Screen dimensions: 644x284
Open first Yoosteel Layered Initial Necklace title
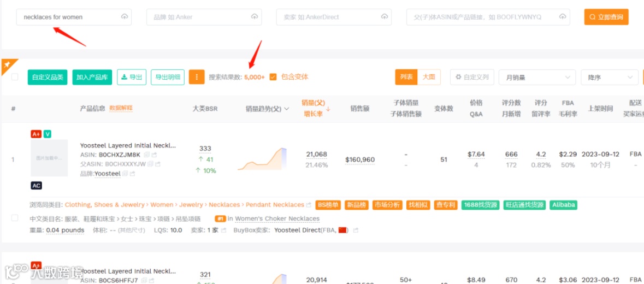[x=128, y=146]
